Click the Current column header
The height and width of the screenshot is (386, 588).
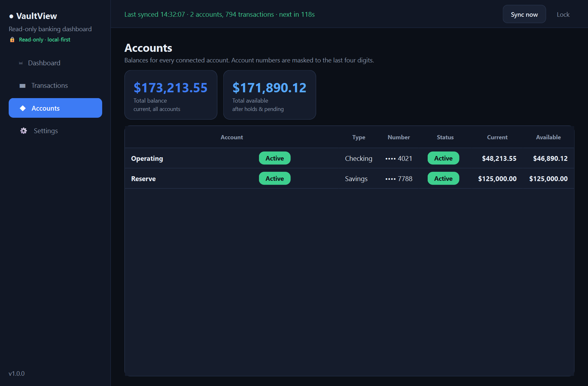click(497, 137)
